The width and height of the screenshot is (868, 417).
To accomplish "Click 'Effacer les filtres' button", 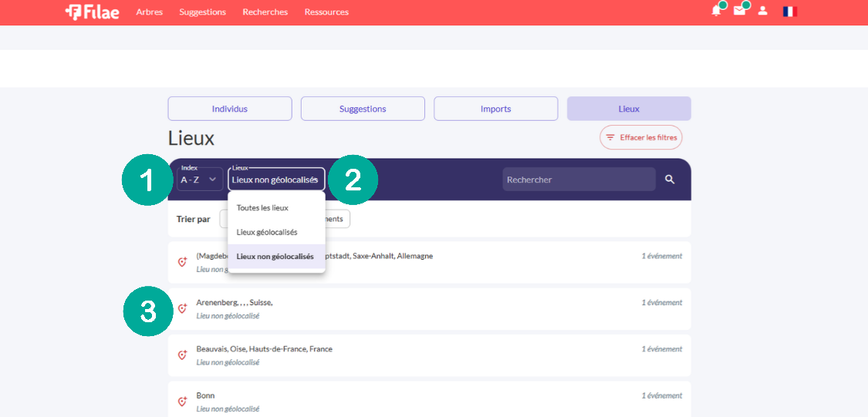I will [x=640, y=138].
